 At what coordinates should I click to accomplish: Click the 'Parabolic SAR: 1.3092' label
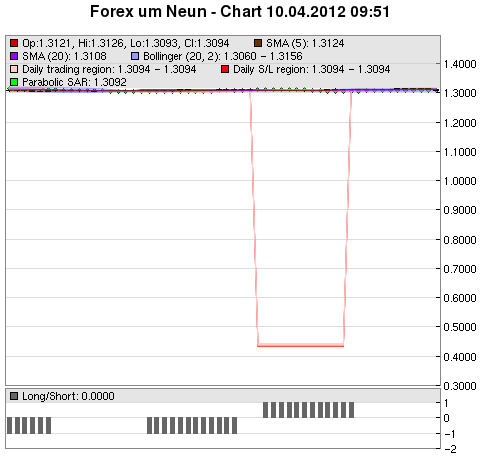click(x=74, y=82)
